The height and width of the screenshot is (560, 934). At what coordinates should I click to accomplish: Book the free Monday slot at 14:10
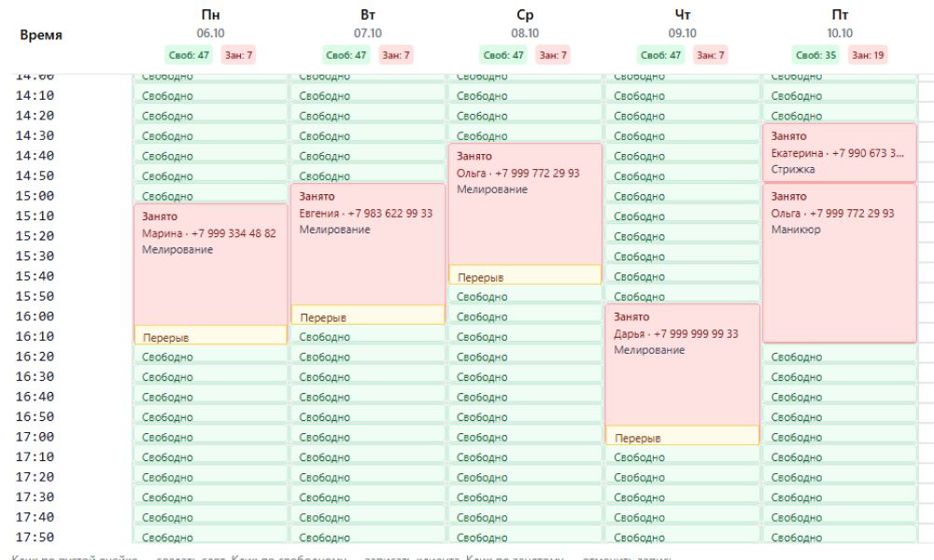[210, 95]
